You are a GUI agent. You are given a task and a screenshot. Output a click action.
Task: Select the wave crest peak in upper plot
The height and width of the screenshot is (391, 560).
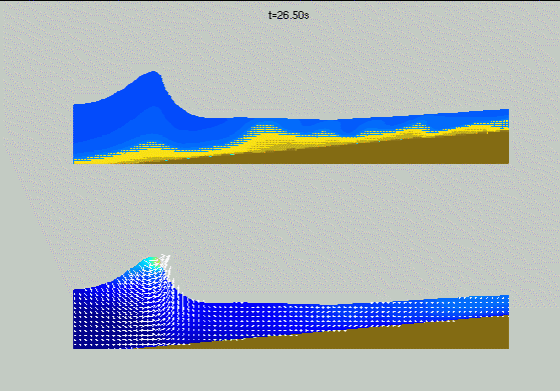154,74
